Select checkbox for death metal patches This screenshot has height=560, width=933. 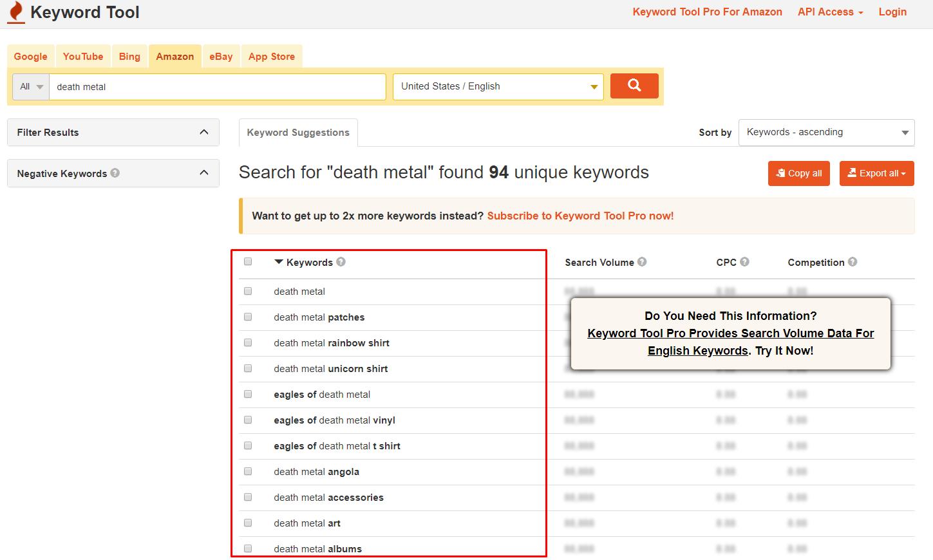(248, 317)
